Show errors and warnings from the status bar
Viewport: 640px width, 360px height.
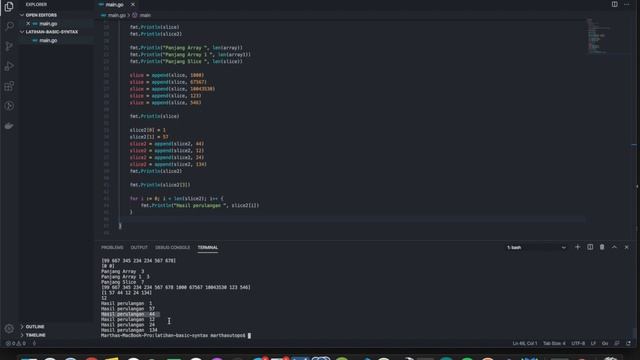coord(16,343)
